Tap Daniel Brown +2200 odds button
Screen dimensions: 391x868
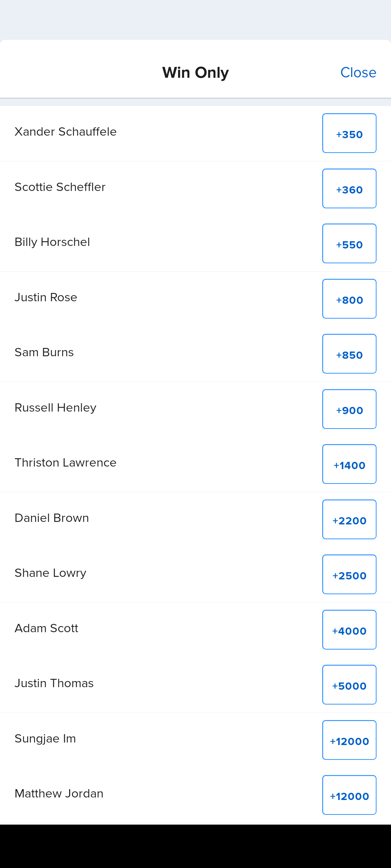[x=349, y=520]
